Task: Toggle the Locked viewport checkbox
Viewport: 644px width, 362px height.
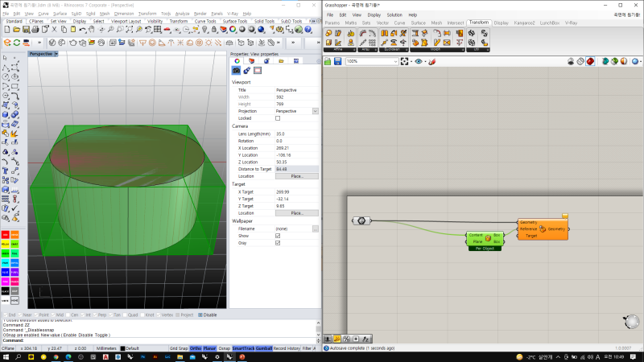Action: click(279, 118)
